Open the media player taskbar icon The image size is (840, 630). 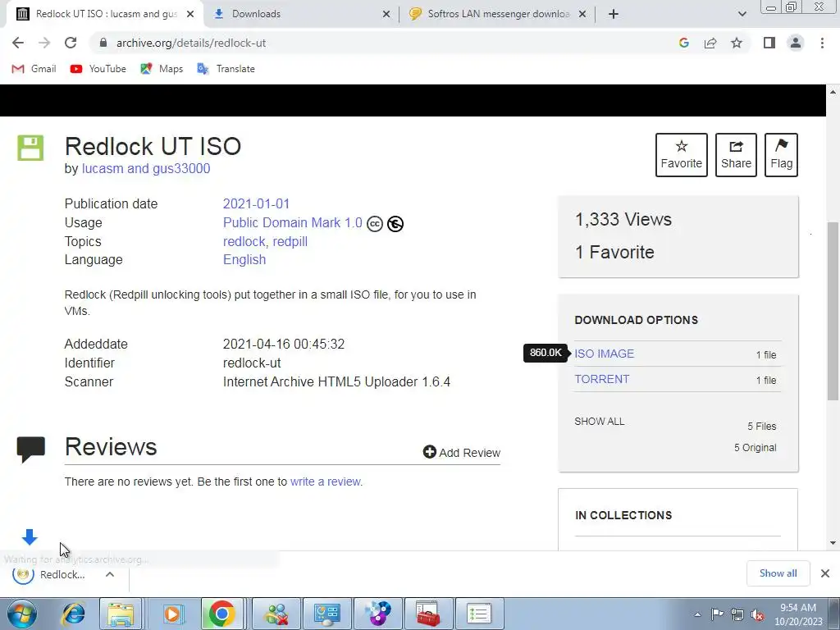tap(172, 614)
